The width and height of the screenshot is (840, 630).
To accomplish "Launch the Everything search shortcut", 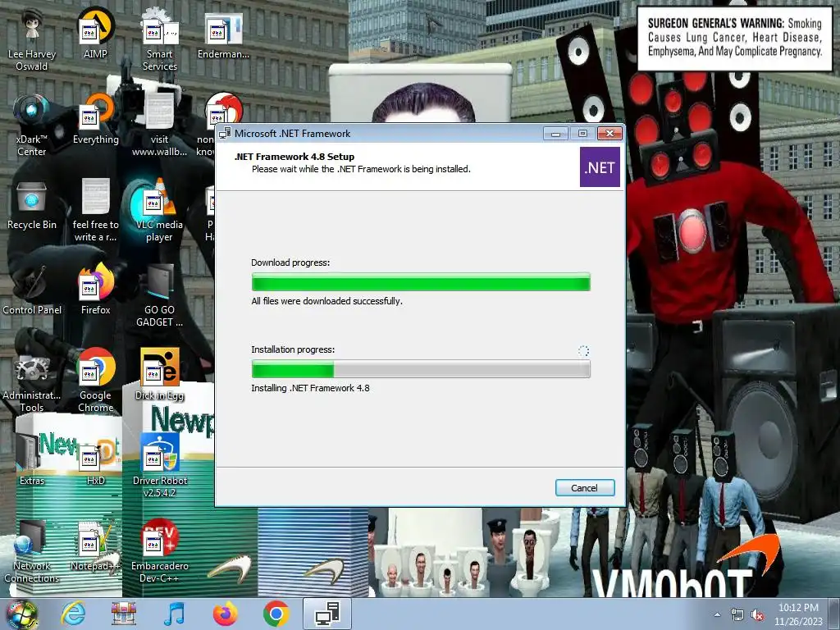I will (x=95, y=118).
